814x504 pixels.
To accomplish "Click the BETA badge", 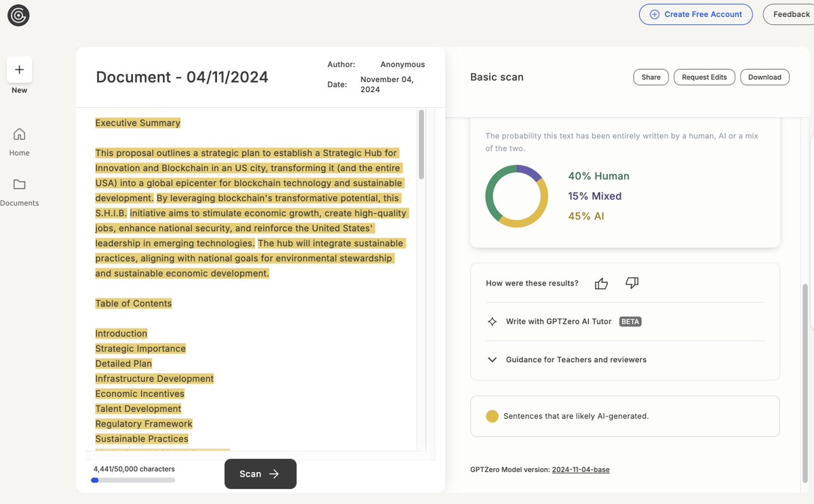I will pyautogui.click(x=630, y=322).
